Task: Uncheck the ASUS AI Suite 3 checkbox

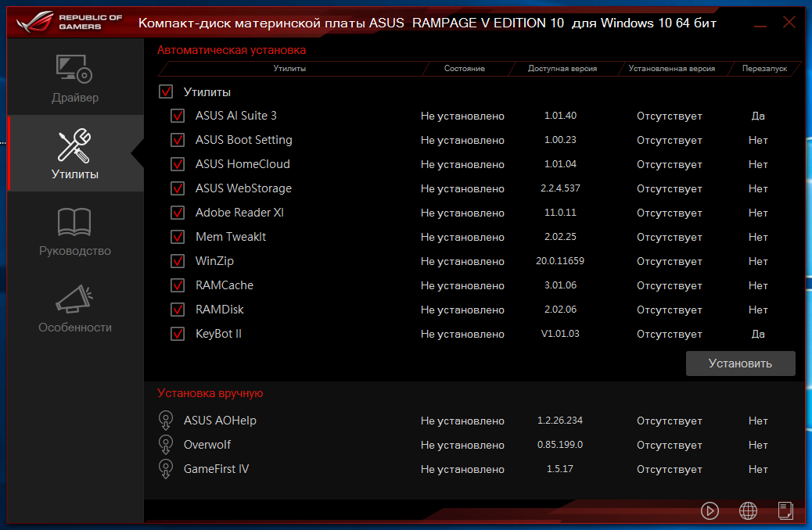Action: pos(178,116)
